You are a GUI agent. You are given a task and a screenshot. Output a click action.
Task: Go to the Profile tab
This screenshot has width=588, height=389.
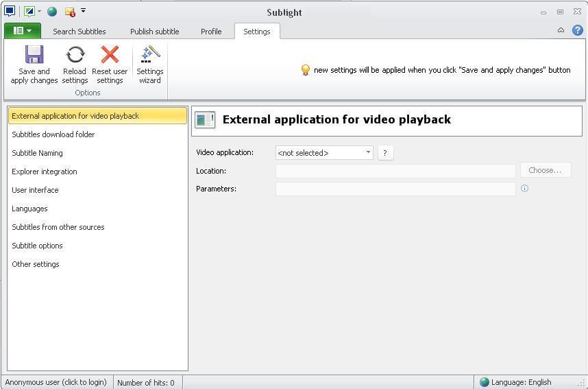coord(211,32)
